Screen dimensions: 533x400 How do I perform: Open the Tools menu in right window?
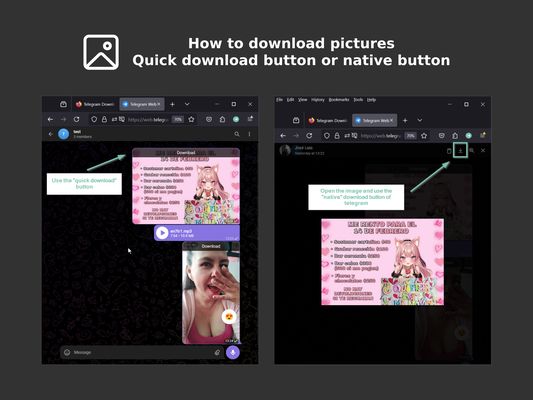(358, 100)
